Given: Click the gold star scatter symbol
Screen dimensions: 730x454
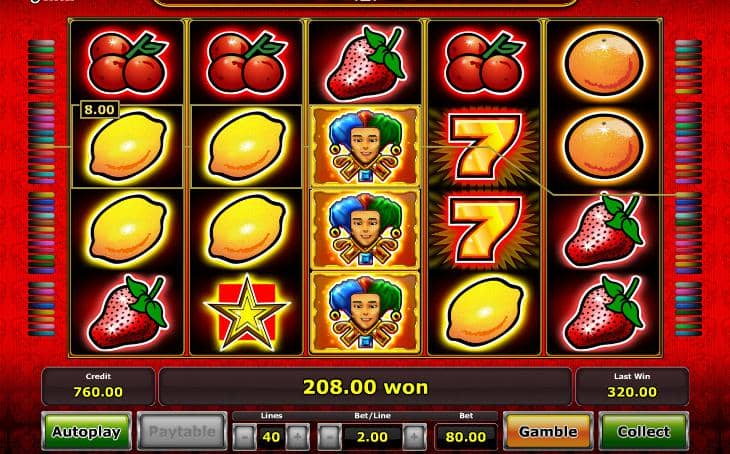Looking at the screenshot, I should pyautogui.click(x=247, y=312).
